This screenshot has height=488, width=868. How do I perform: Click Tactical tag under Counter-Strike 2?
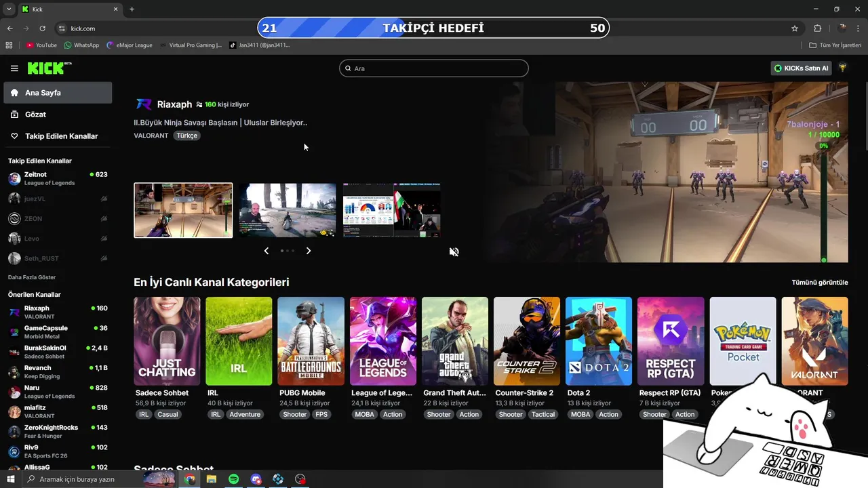[x=543, y=415]
